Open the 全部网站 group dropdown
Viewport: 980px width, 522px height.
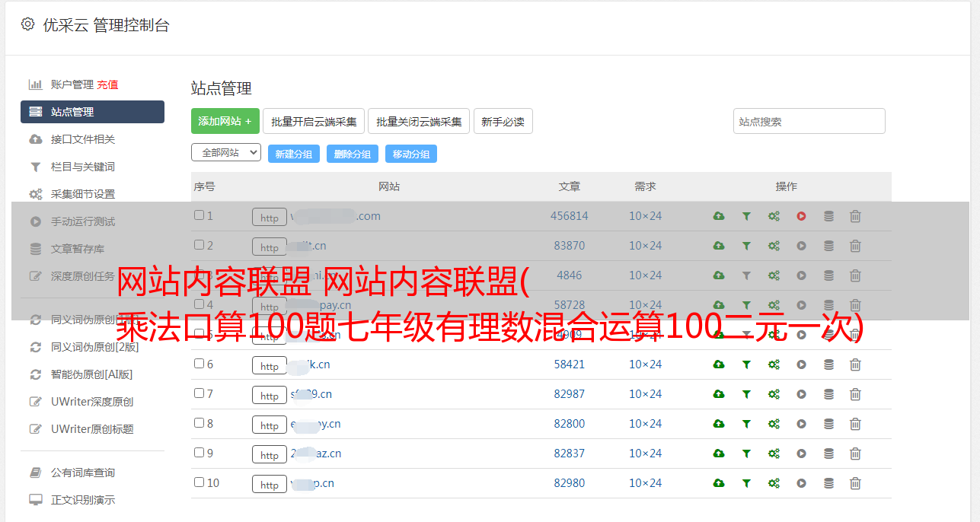tap(226, 152)
